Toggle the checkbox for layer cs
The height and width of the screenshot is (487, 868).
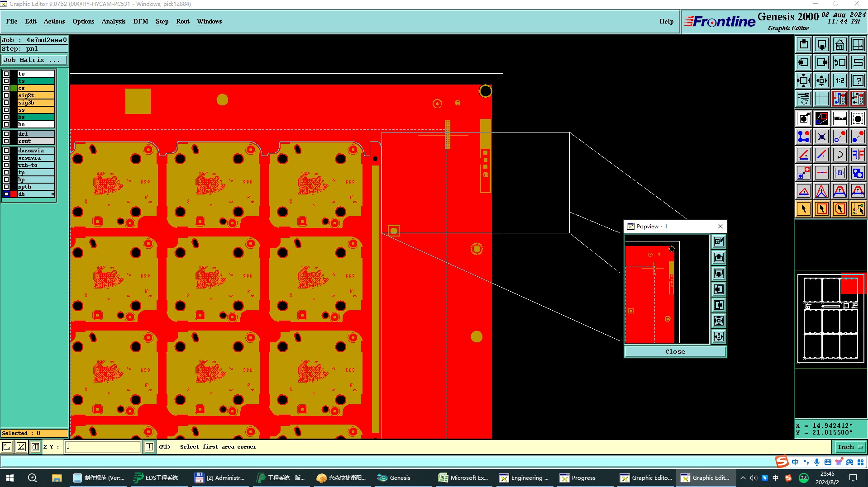coord(6,88)
